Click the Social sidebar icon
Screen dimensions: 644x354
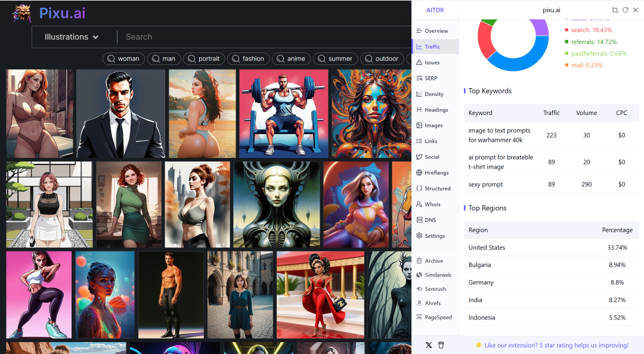[x=419, y=157]
